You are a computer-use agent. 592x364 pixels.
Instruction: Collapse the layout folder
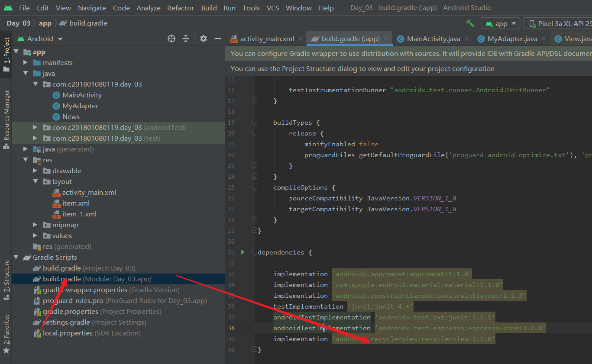pyautogui.click(x=36, y=182)
